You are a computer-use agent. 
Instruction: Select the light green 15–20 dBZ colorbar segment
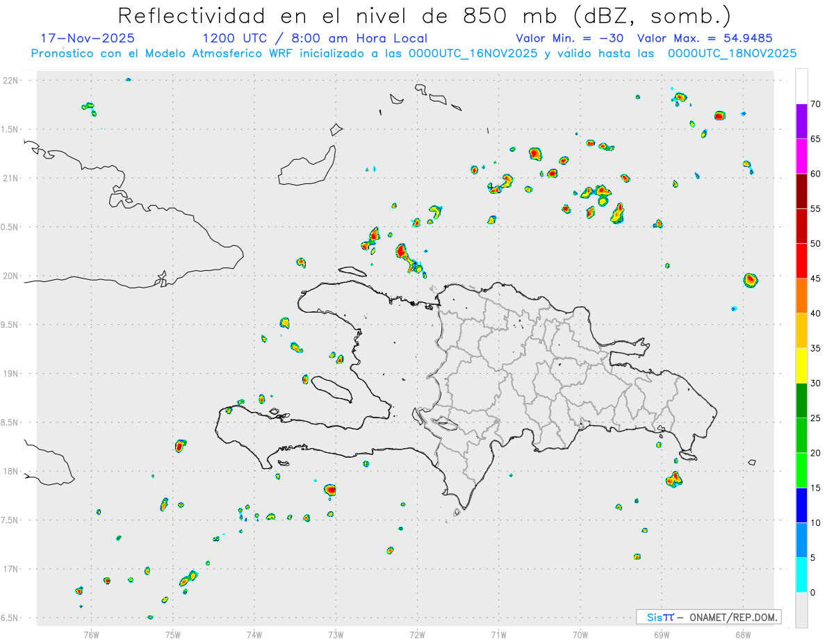(x=801, y=470)
